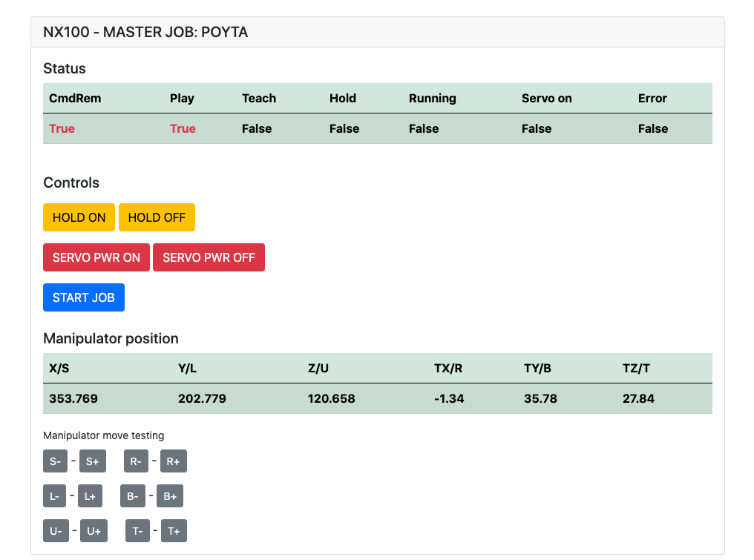Jog the B axis negative with B-
This screenshot has width=754, height=560.
point(132,495)
